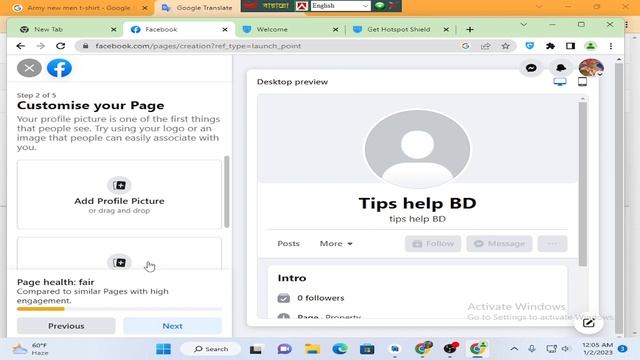
Task: Continue with the Next button
Action: [172, 326]
